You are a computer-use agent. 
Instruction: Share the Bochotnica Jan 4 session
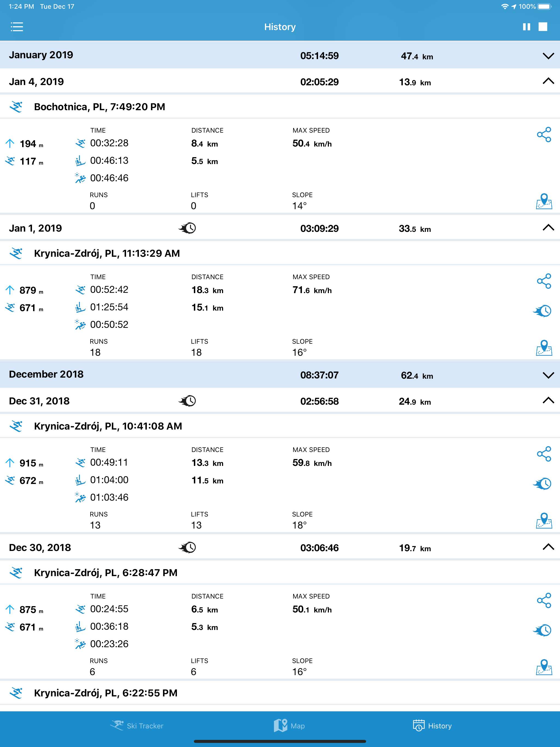coord(544,135)
